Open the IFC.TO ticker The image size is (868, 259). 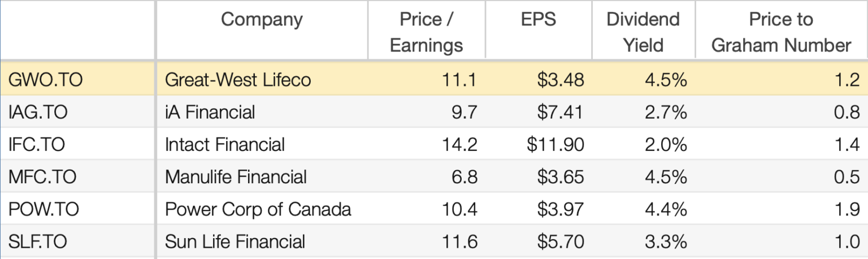(37, 145)
